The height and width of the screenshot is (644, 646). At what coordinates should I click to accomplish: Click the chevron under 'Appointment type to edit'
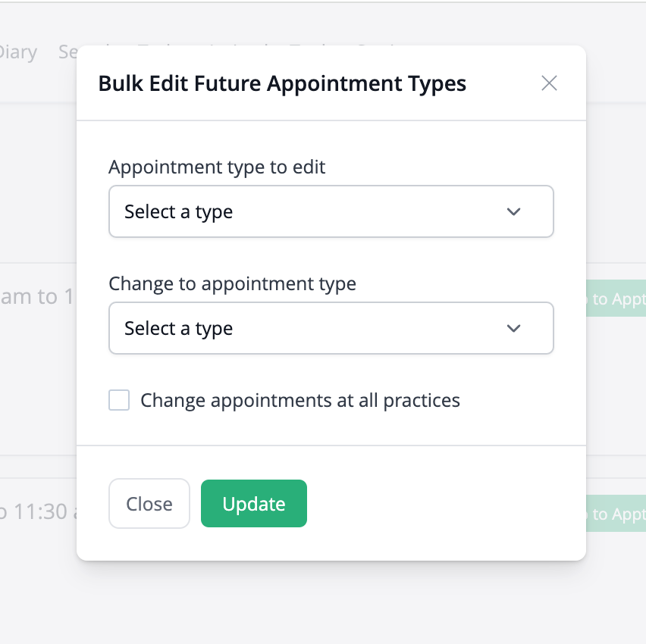point(514,212)
